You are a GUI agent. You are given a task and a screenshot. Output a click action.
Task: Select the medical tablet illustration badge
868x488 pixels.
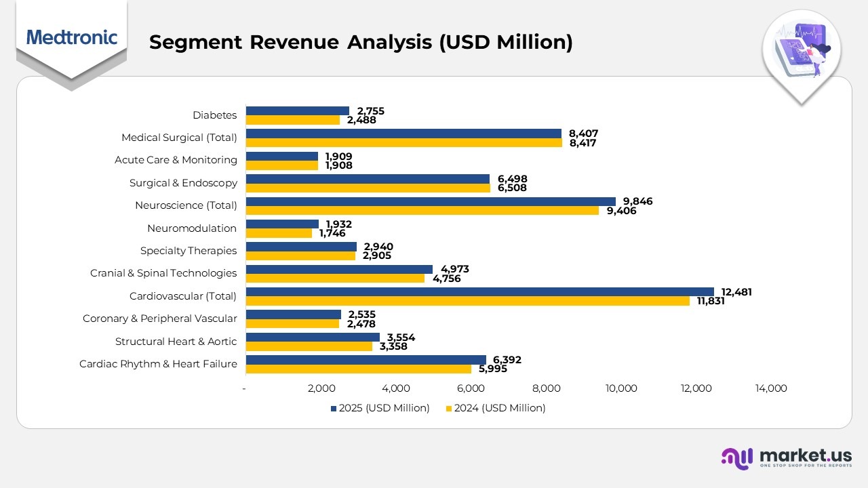[802, 49]
